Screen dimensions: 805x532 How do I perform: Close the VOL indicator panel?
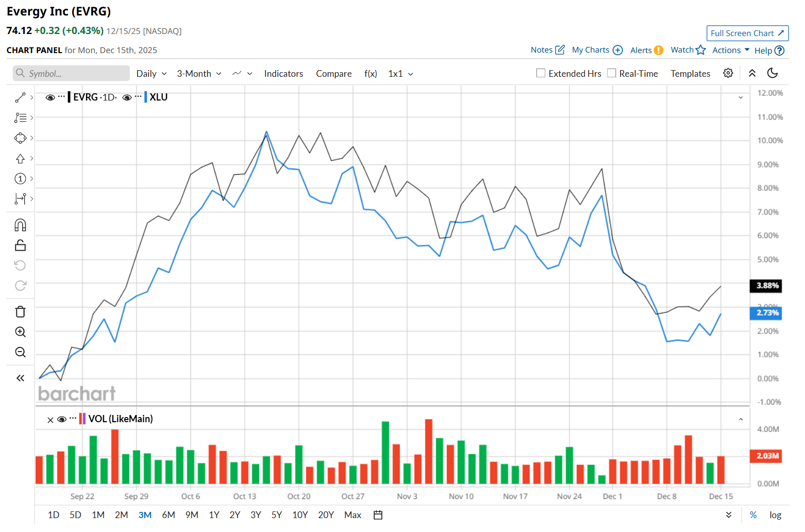click(x=50, y=420)
